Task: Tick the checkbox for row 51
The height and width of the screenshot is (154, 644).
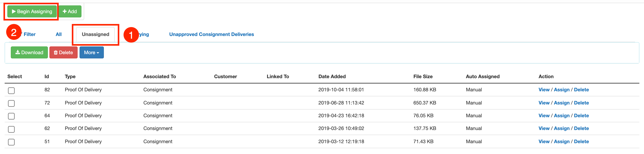Action: click(x=11, y=142)
